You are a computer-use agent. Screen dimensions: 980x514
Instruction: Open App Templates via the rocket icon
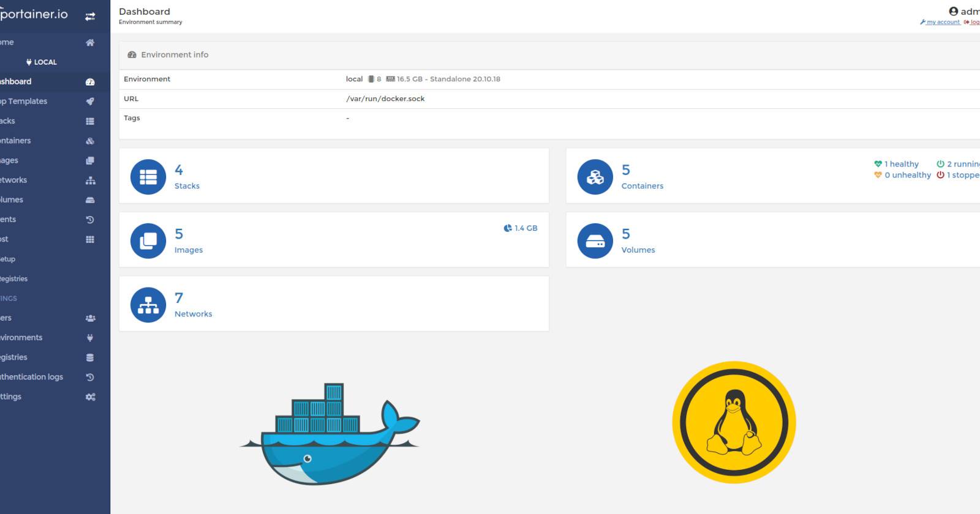[90, 102]
